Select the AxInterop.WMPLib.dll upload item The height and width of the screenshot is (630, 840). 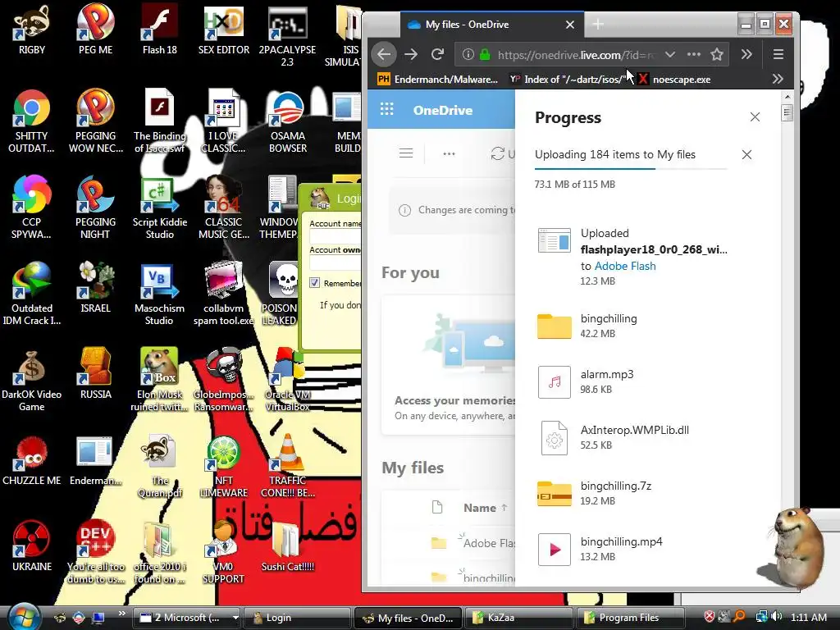coord(632,437)
